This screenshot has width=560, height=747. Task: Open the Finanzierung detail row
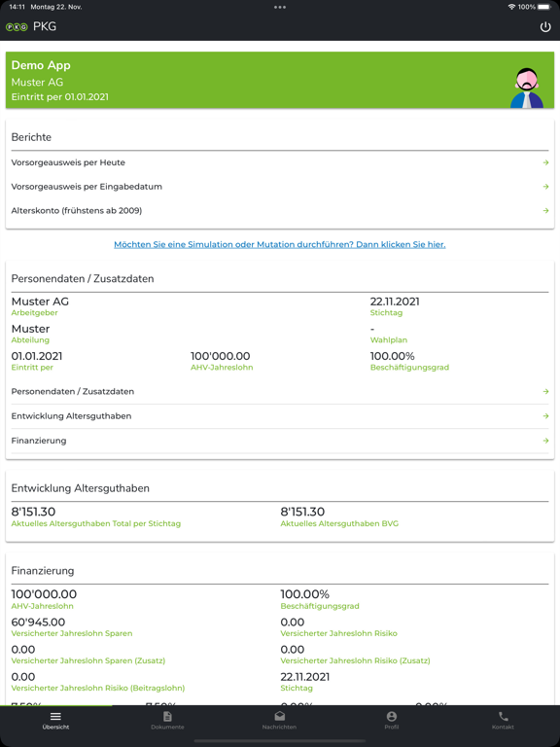click(x=280, y=441)
